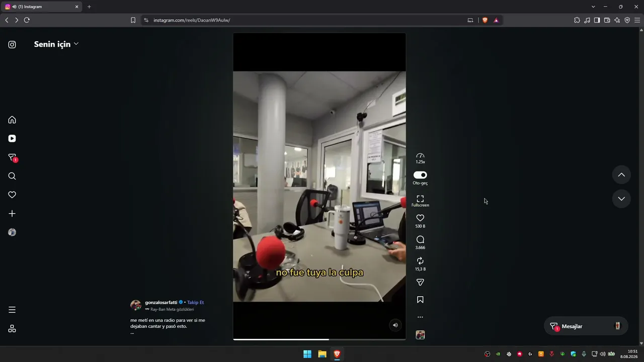Expand the reel caption with the ellipsis
This screenshot has width=644, height=362.
tap(132, 332)
